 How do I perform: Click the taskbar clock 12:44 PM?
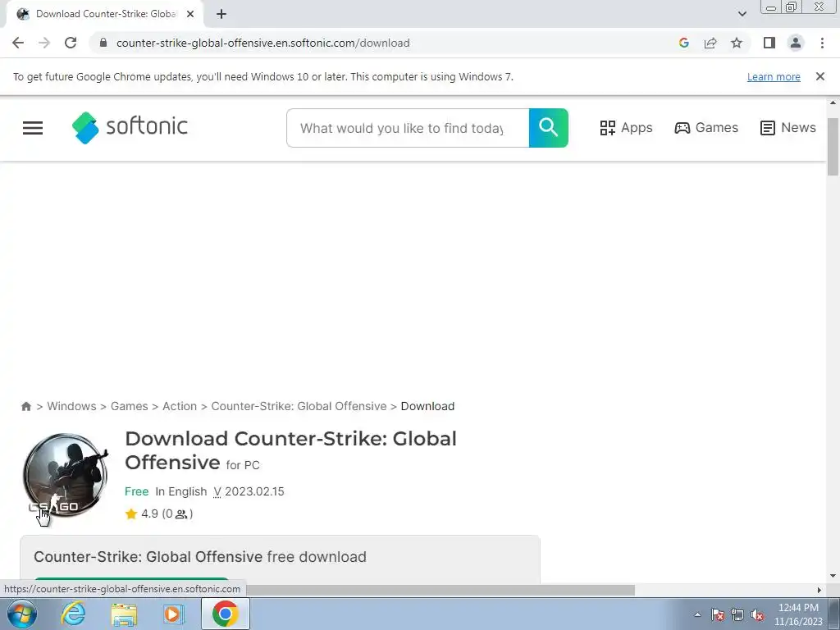pos(798,608)
